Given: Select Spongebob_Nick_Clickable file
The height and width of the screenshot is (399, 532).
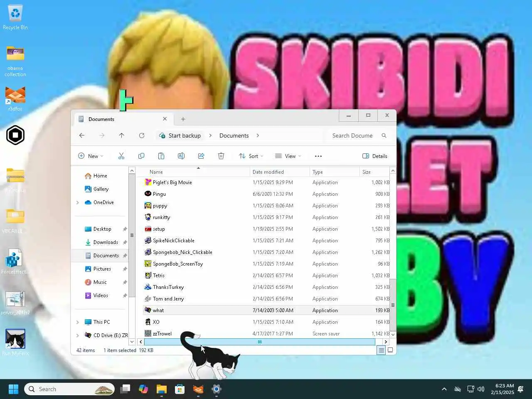Looking at the screenshot, I should click(x=266, y=252).
